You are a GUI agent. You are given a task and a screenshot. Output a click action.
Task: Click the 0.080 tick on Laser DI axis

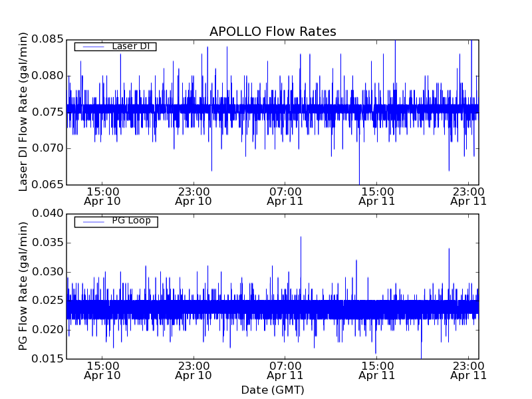click(x=47, y=76)
